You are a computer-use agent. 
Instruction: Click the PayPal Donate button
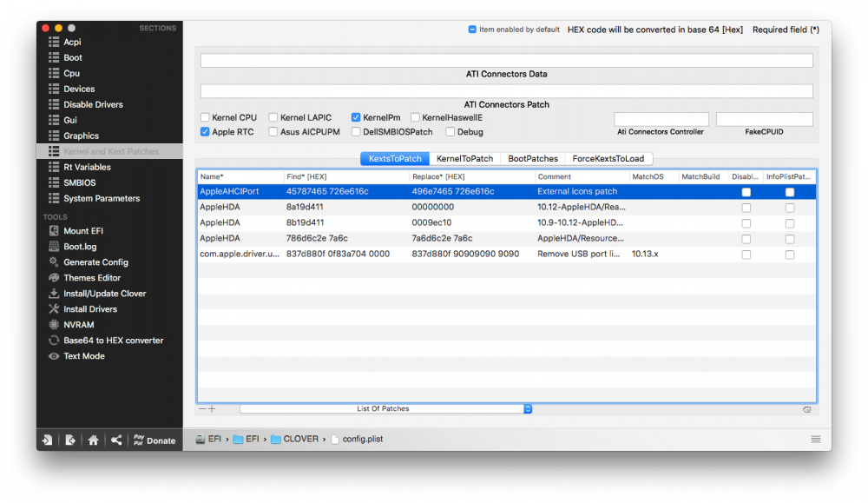point(155,440)
